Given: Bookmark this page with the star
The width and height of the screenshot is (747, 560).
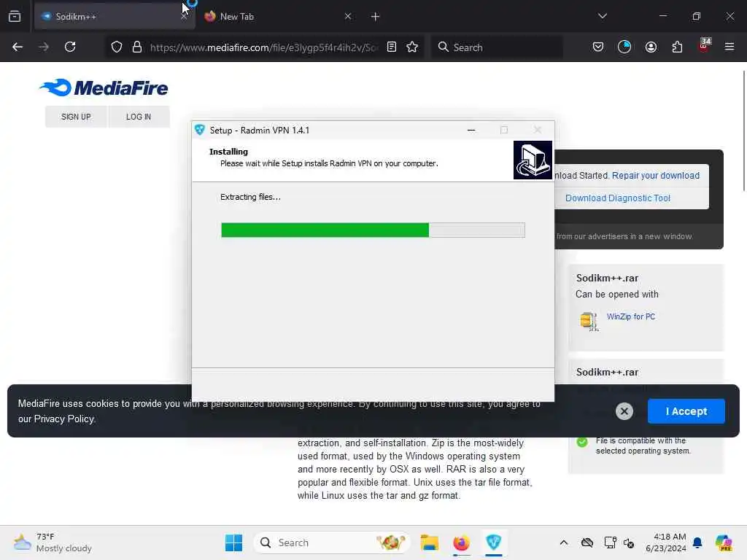Looking at the screenshot, I should tap(413, 47).
